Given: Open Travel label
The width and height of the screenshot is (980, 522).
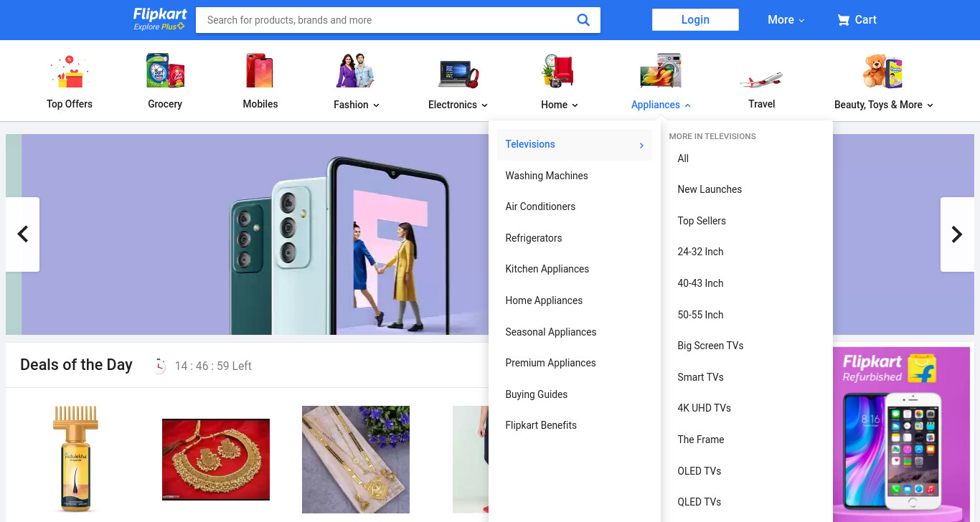Looking at the screenshot, I should pos(762,104).
